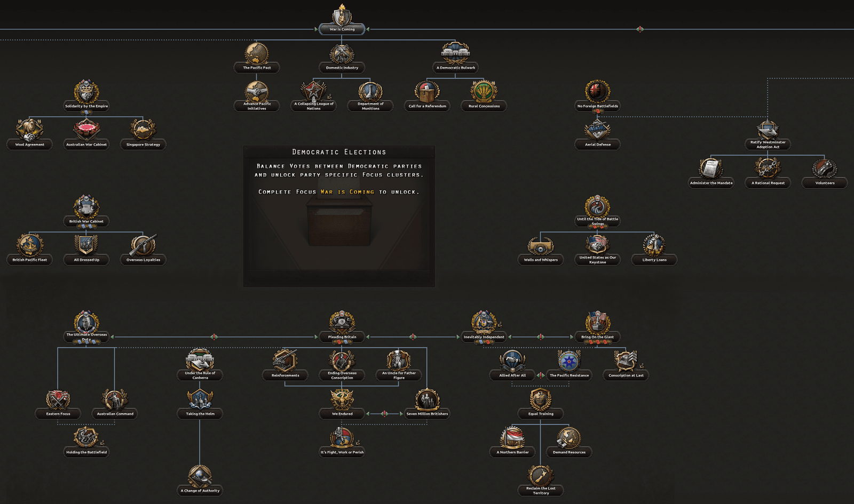854x504 pixels.
Task: Select the Rural Concessions wheat icon
Action: [x=484, y=92]
